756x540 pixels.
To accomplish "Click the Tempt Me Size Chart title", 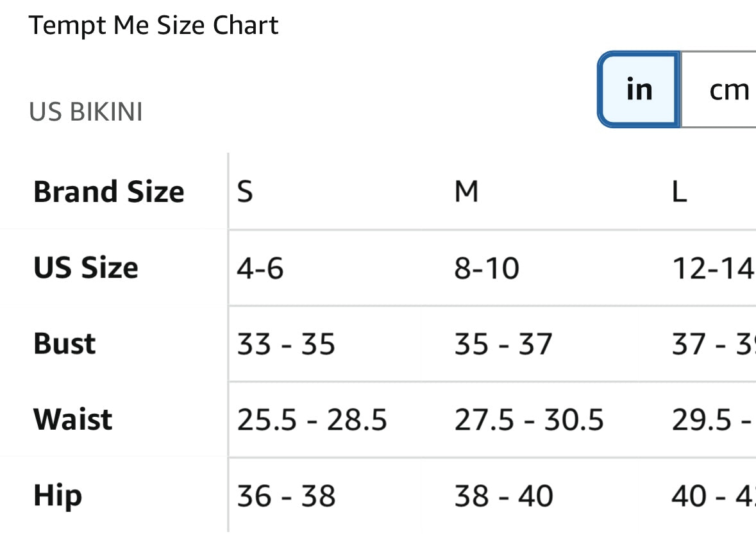I will (154, 26).
